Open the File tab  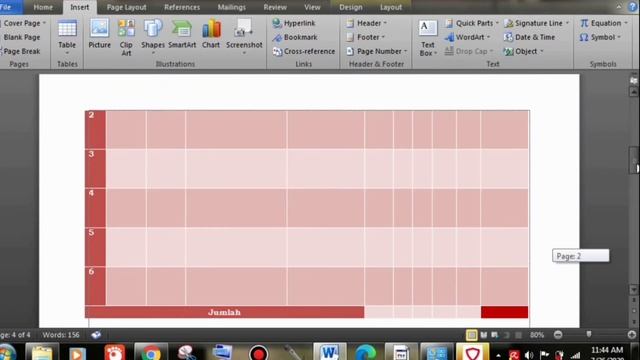pyautogui.click(x=8, y=7)
